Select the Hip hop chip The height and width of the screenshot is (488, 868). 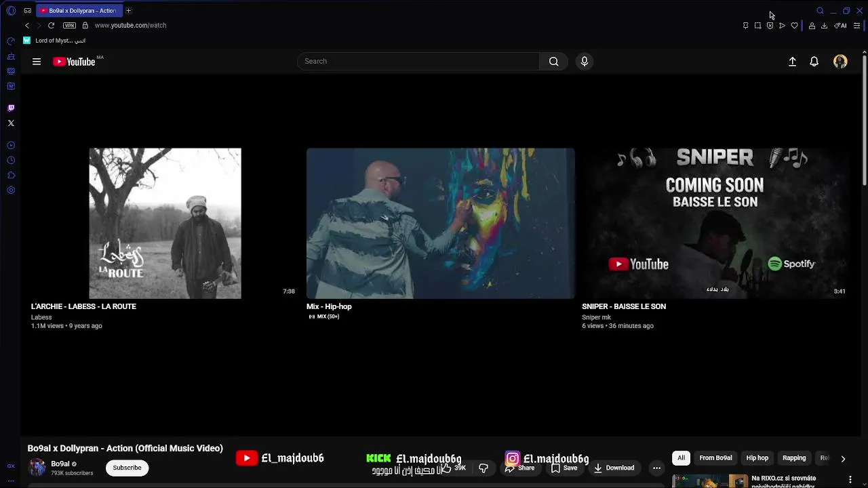[x=757, y=458]
